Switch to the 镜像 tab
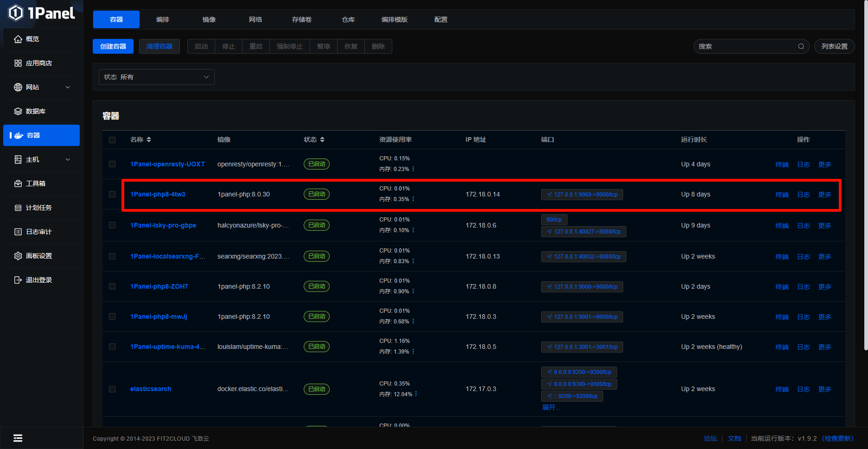This screenshot has width=868, height=449. (x=209, y=19)
